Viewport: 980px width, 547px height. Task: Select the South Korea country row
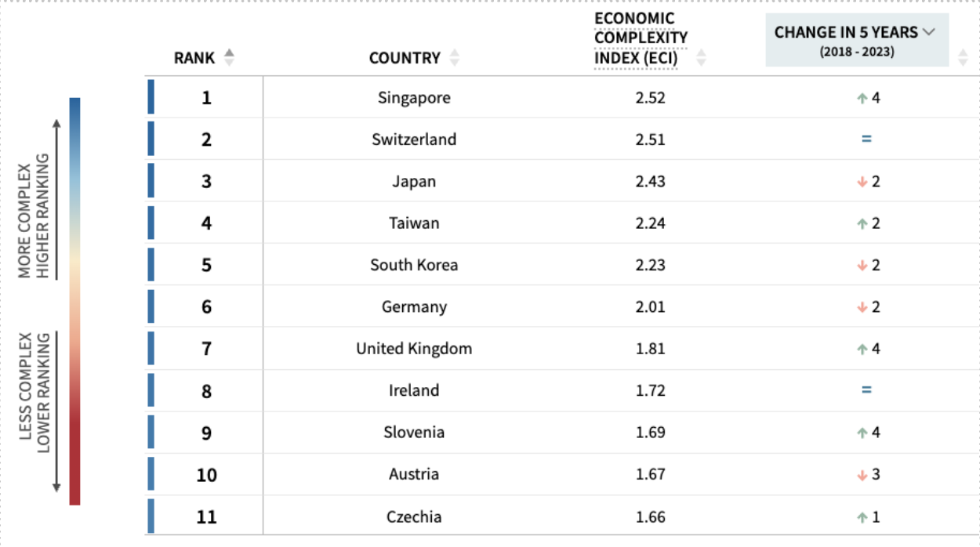[x=414, y=265]
